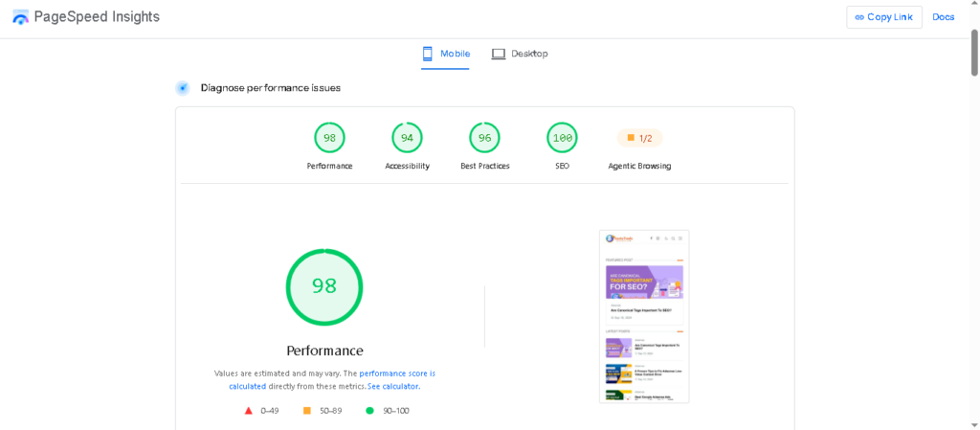Image resolution: width=980 pixels, height=430 pixels.
Task: Click the PageSpeed Insights logo icon
Action: coord(21,17)
